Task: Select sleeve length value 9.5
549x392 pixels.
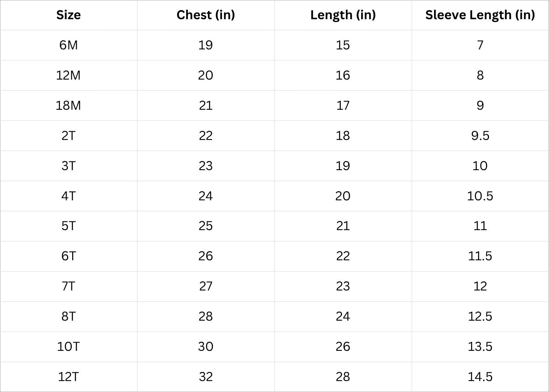Action: 480,136
